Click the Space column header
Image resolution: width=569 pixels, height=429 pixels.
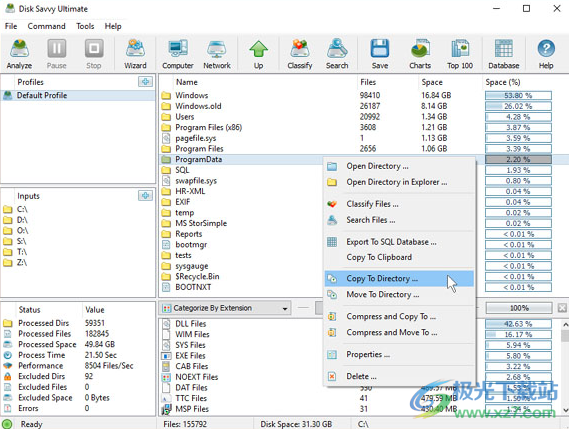coord(432,82)
